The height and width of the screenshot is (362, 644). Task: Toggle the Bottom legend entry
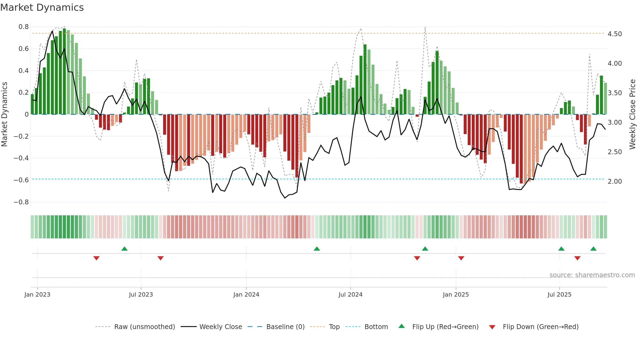(367, 327)
